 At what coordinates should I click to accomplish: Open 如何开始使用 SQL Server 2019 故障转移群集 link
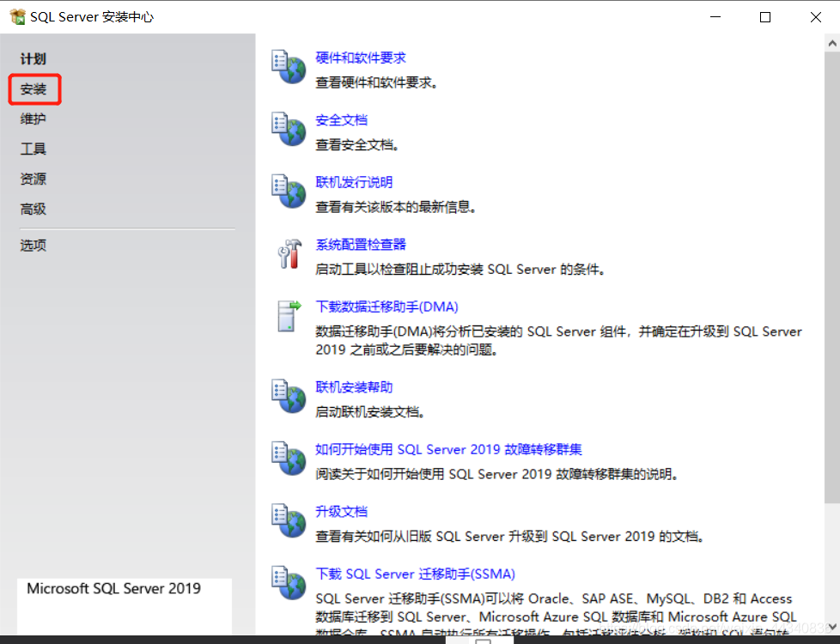pos(448,449)
